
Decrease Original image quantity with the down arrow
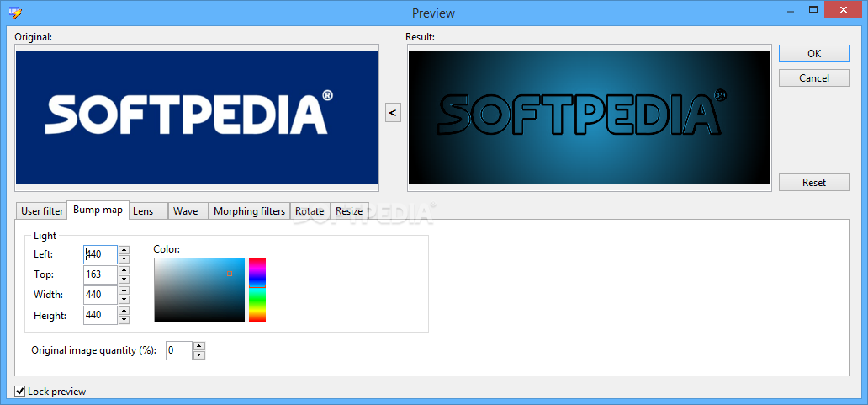(200, 354)
